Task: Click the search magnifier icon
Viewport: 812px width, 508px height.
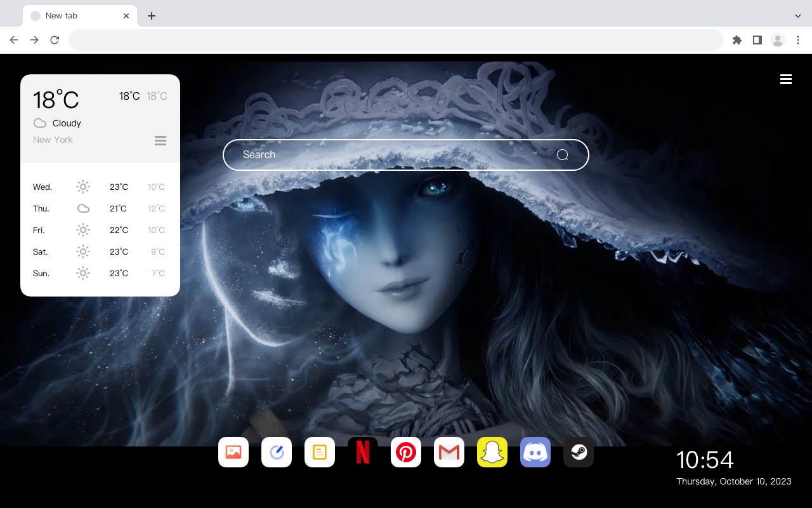Action: (562, 155)
